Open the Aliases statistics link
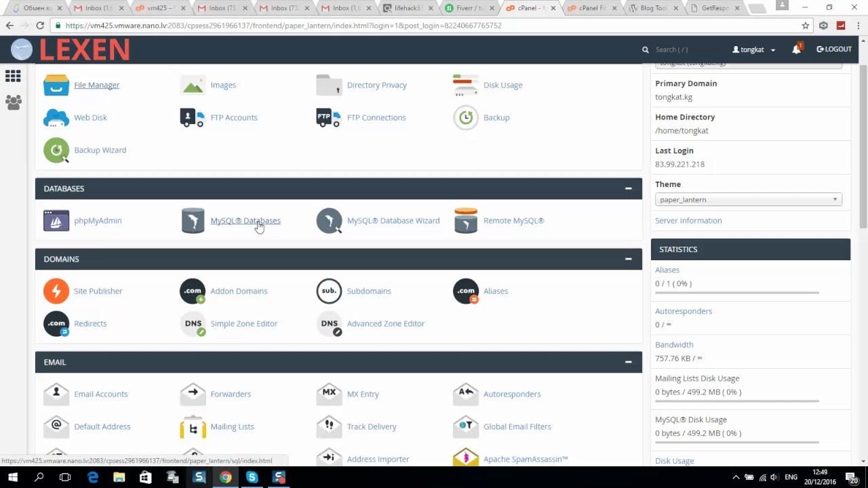This screenshot has height=488, width=868. point(667,270)
